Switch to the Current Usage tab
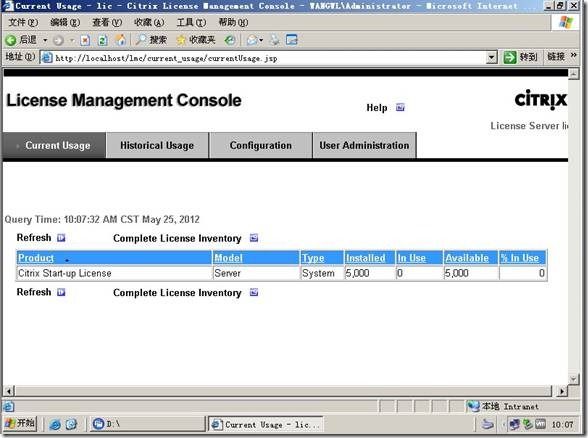Image resolution: width=588 pixels, height=438 pixels. pos(54,146)
